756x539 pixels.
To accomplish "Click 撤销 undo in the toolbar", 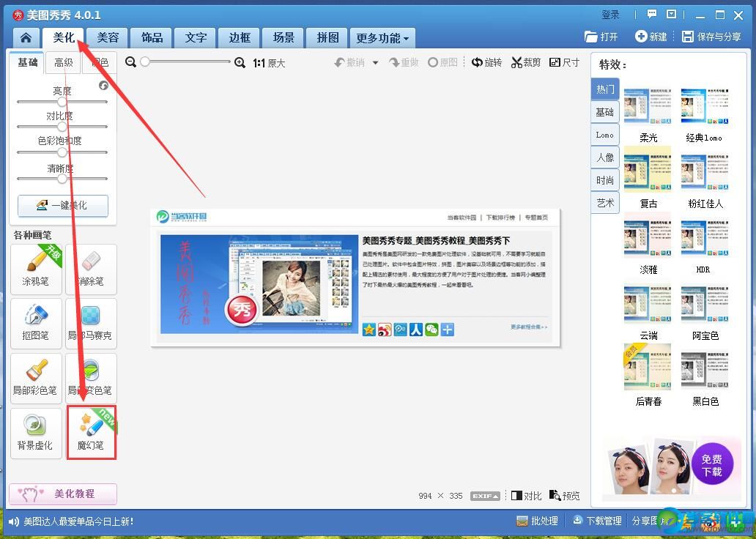I will click(350, 63).
